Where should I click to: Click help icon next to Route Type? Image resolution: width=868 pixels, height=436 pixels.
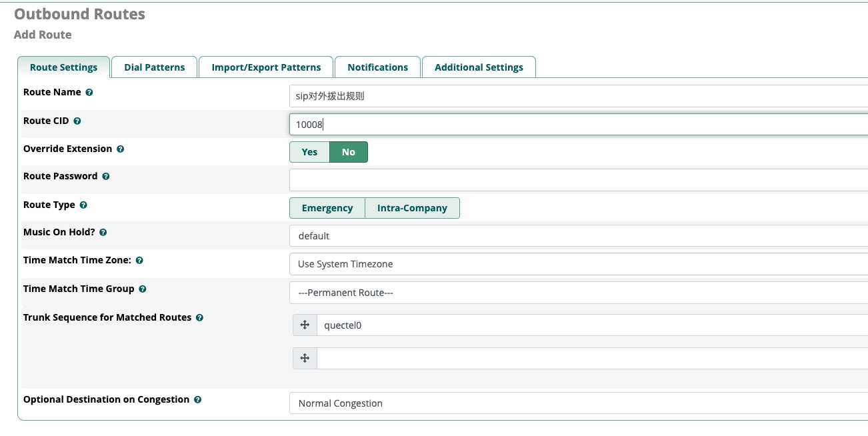pyautogui.click(x=83, y=205)
